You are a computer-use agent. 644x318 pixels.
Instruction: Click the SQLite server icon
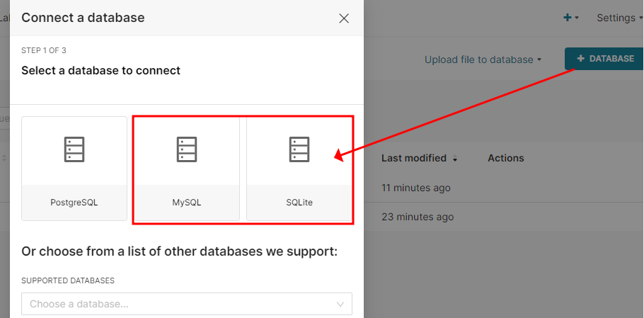click(x=299, y=149)
